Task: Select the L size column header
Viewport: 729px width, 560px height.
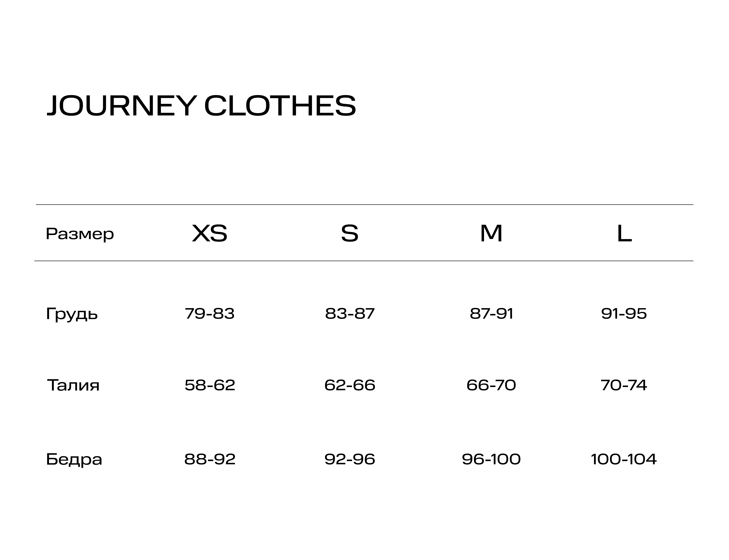Action: pos(624,233)
